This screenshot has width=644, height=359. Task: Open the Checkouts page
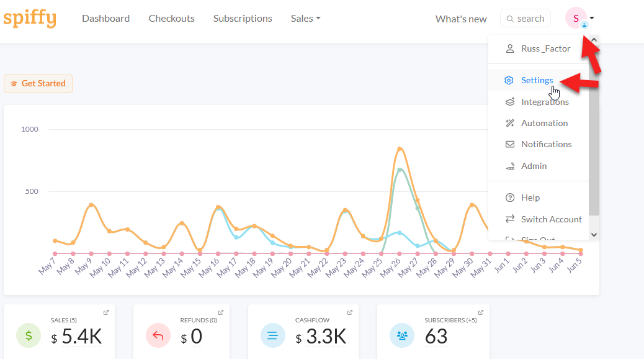point(172,19)
